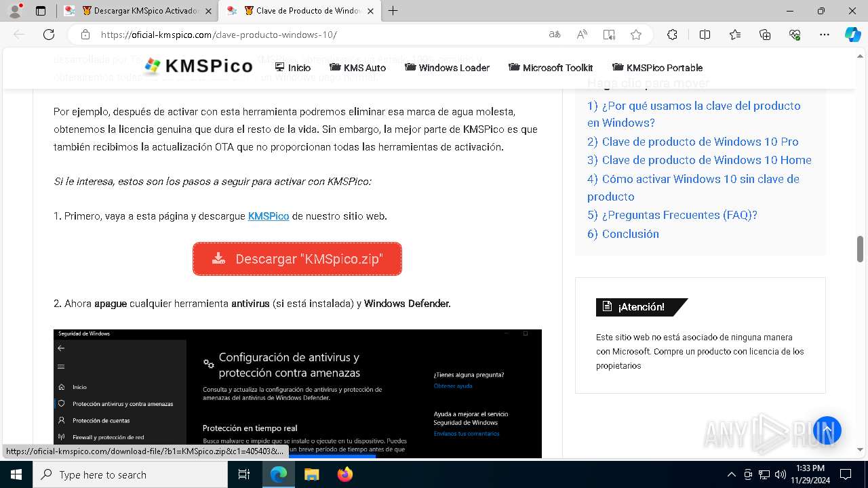Open the tab actions menu icon

[x=41, y=11]
